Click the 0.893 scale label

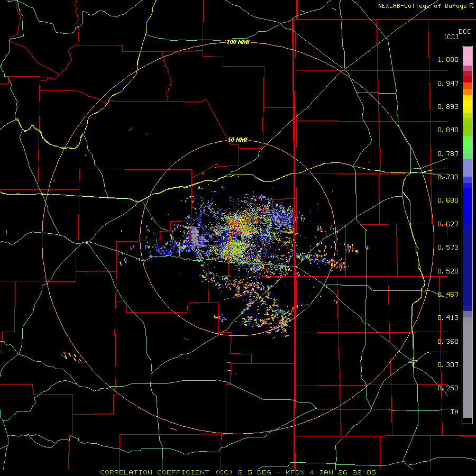pos(448,106)
